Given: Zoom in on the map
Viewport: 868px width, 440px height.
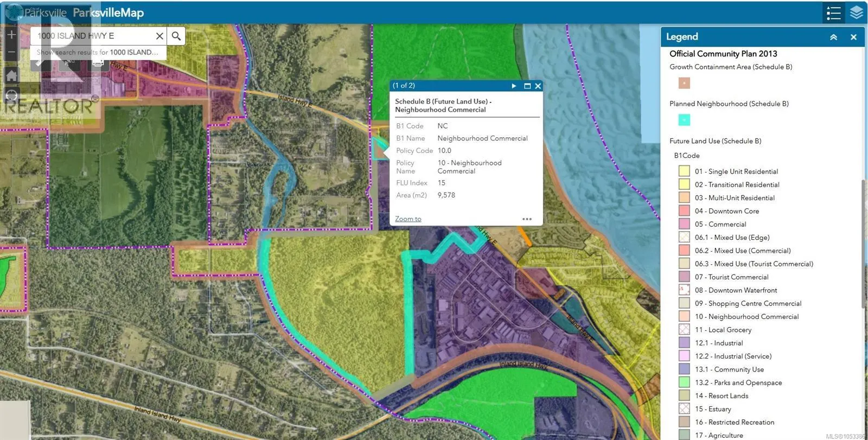Looking at the screenshot, I should (x=11, y=35).
